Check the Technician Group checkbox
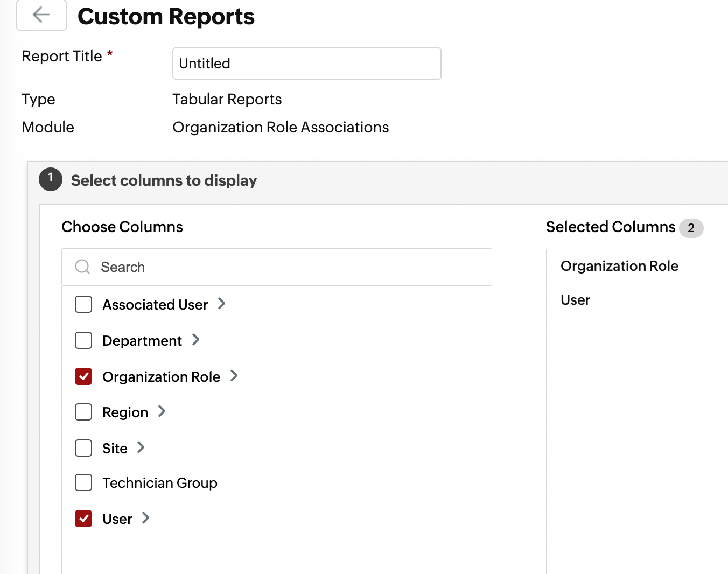728x574 pixels. click(x=83, y=483)
